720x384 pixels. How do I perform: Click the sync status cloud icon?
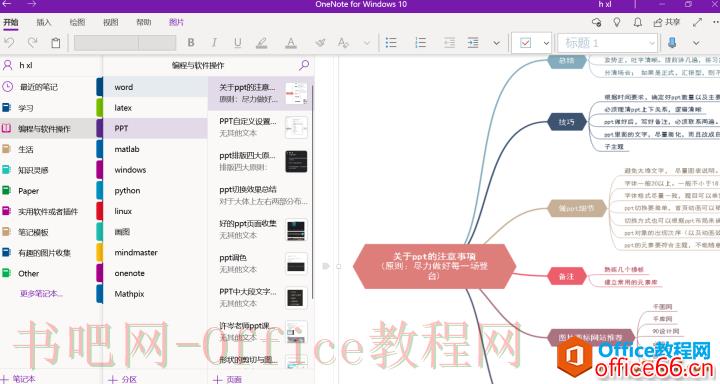point(596,22)
